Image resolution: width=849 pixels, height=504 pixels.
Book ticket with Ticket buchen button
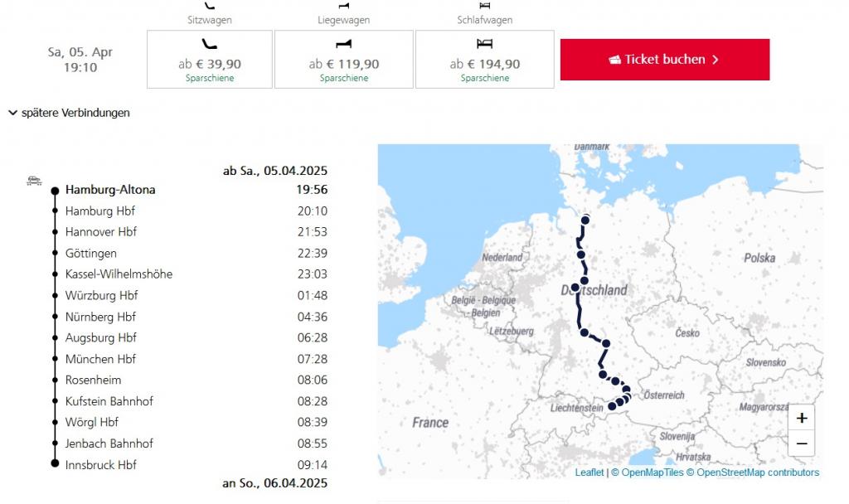coord(665,60)
